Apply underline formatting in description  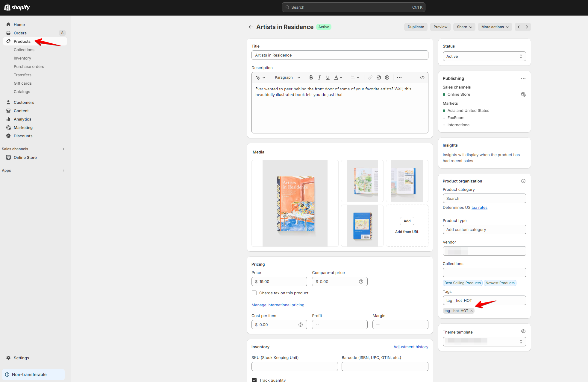(328, 77)
